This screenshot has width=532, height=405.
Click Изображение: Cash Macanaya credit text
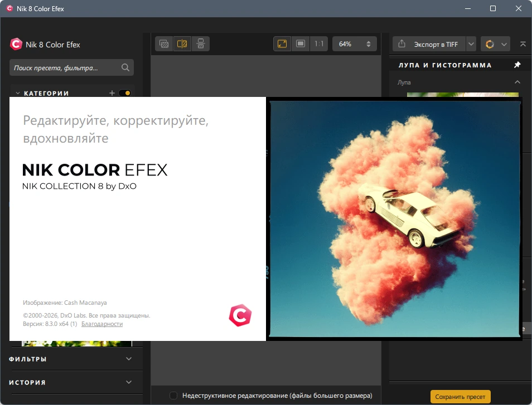[65, 302]
